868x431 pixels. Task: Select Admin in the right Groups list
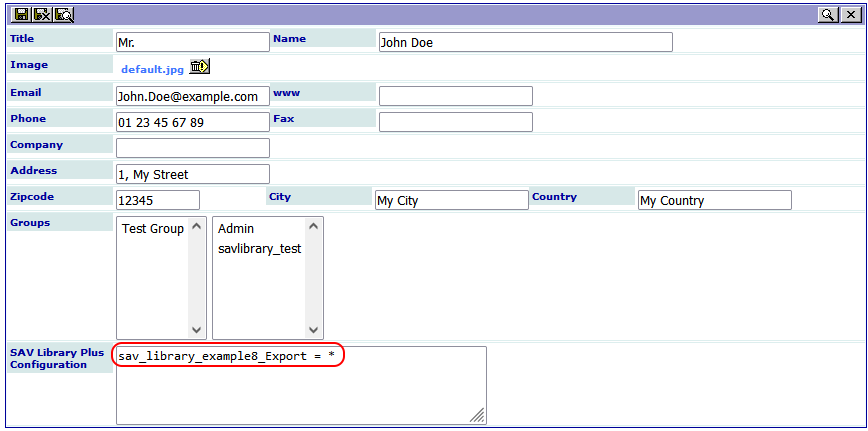click(236, 229)
